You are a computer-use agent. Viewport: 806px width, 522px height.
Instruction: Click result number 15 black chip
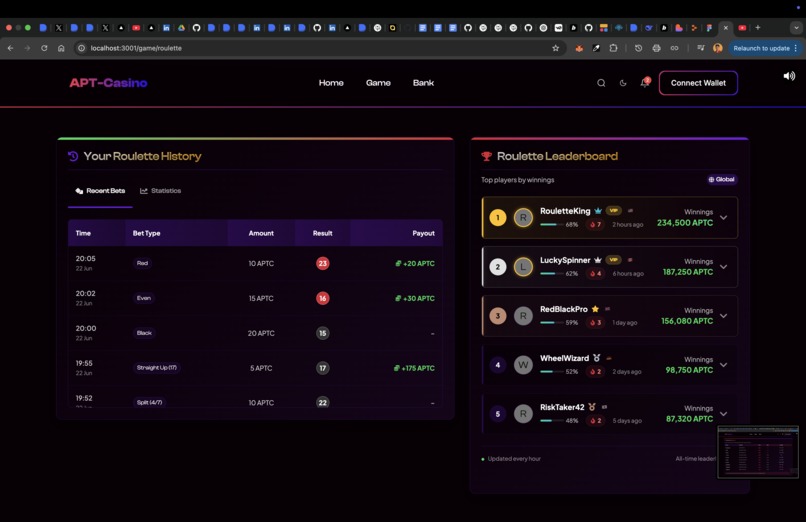point(322,333)
